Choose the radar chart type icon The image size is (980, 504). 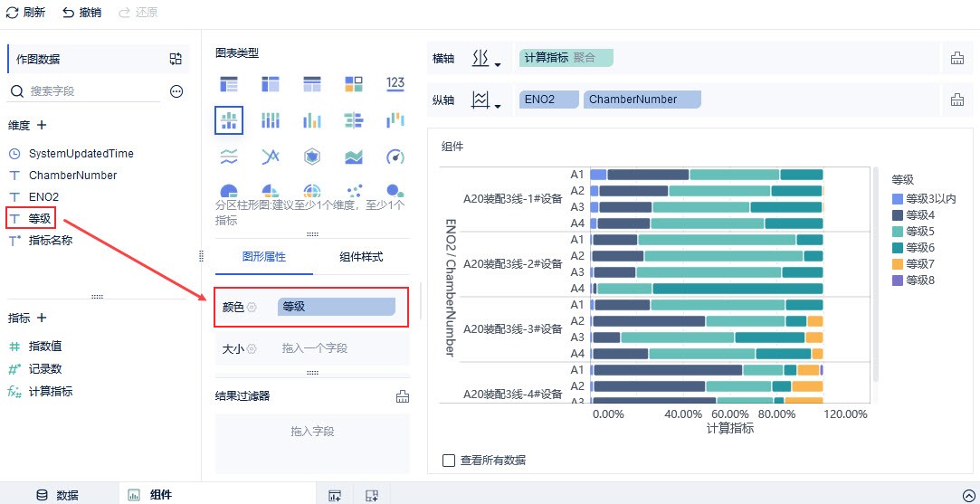312,157
